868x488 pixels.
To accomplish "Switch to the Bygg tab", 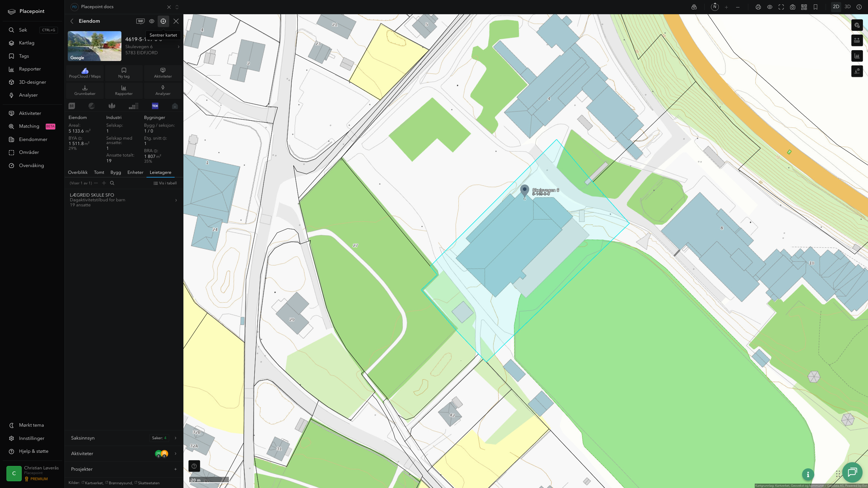I will [116, 172].
